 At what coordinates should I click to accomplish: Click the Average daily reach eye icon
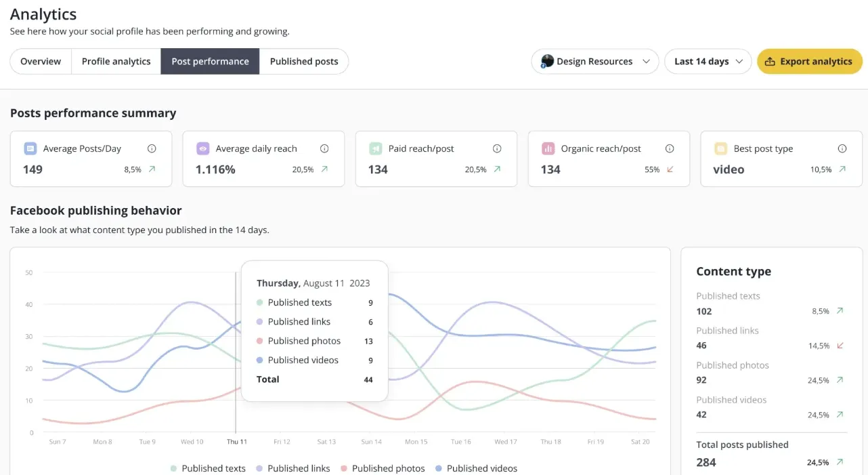(x=202, y=148)
